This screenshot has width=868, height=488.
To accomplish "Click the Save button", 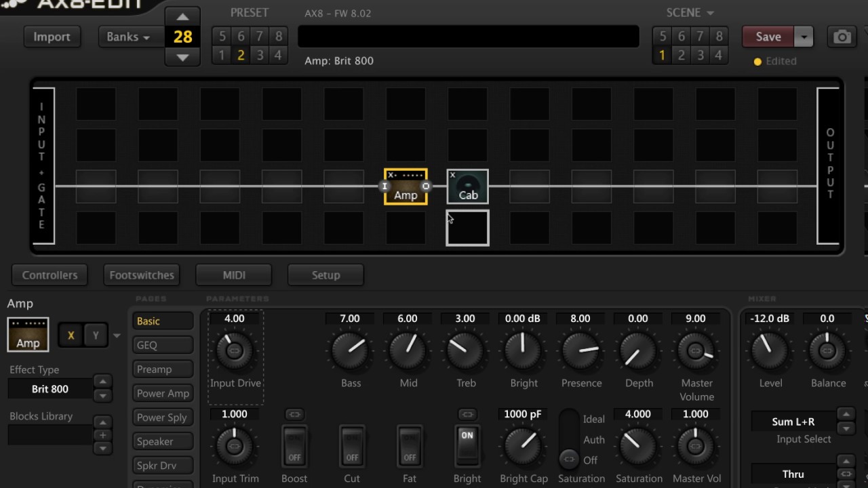I will click(768, 37).
